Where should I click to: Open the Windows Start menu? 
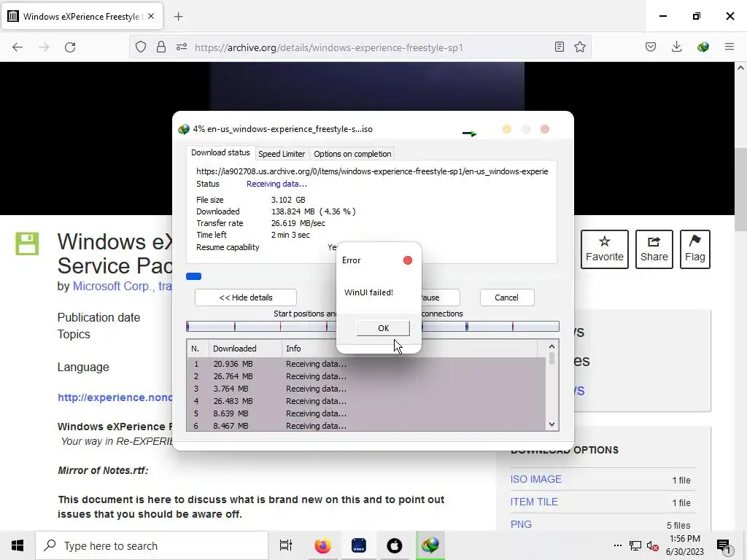click(x=18, y=545)
